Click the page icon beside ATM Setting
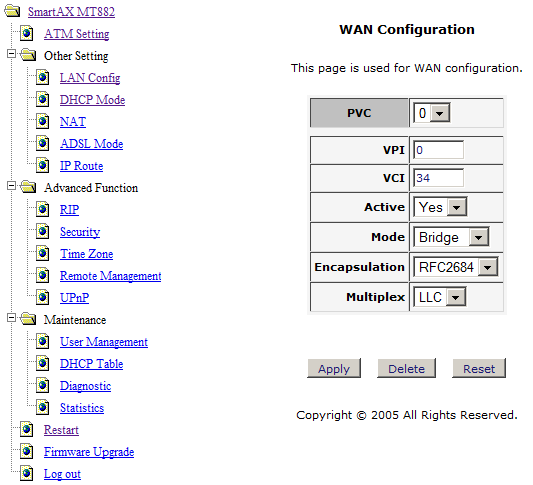The width and height of the screenshot is (533, 485). (27, 33)
